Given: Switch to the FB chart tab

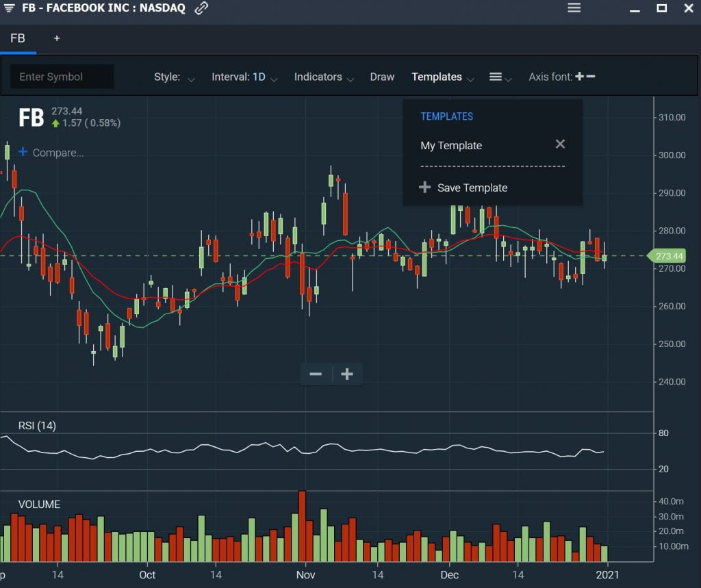Looking at the screenshot, I should (x=18, y=38).
